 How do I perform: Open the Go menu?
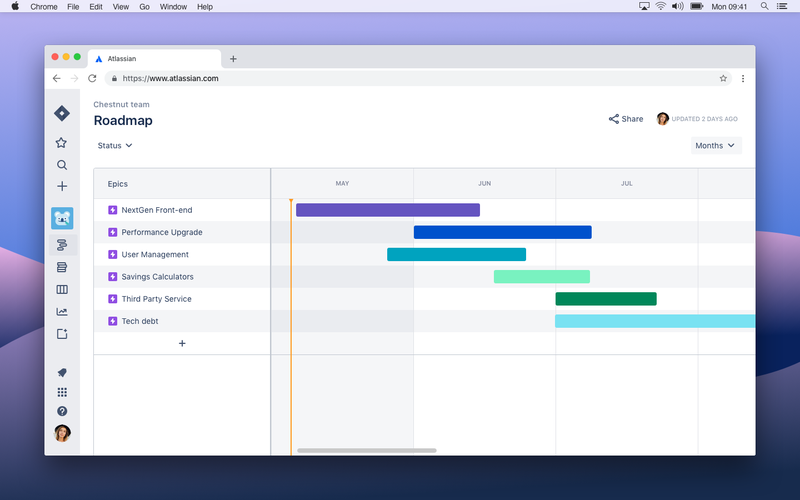(144, 7)
